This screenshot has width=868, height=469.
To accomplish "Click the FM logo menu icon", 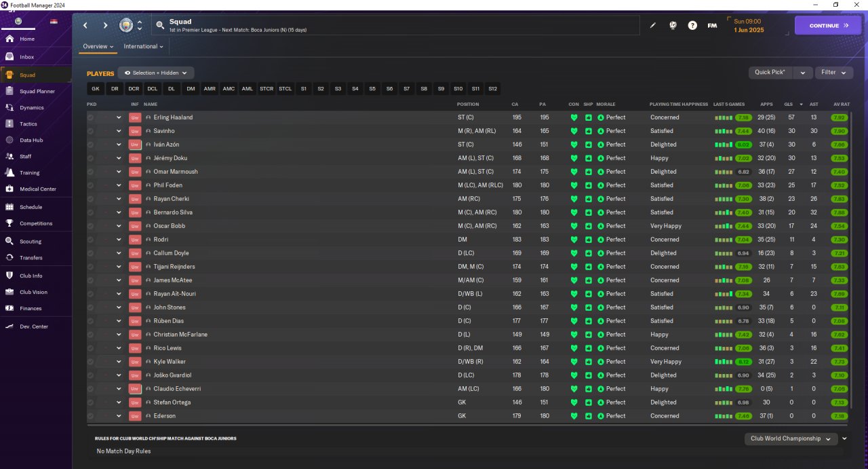I will [712, 26].
